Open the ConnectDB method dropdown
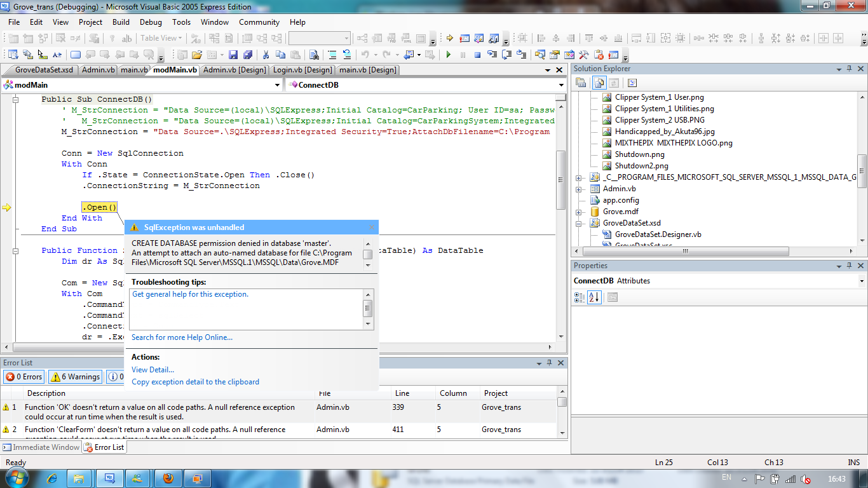 click(x=561, y=85)
